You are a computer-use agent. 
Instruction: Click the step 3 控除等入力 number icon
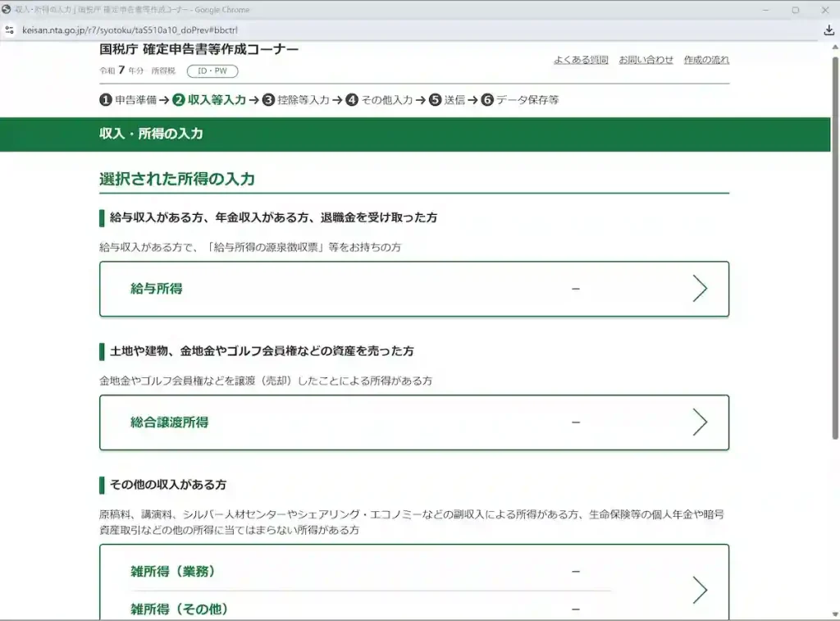268,100
